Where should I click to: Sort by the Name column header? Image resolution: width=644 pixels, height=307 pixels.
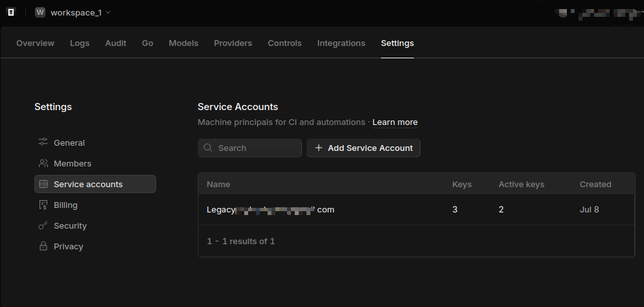click(218, 185)
